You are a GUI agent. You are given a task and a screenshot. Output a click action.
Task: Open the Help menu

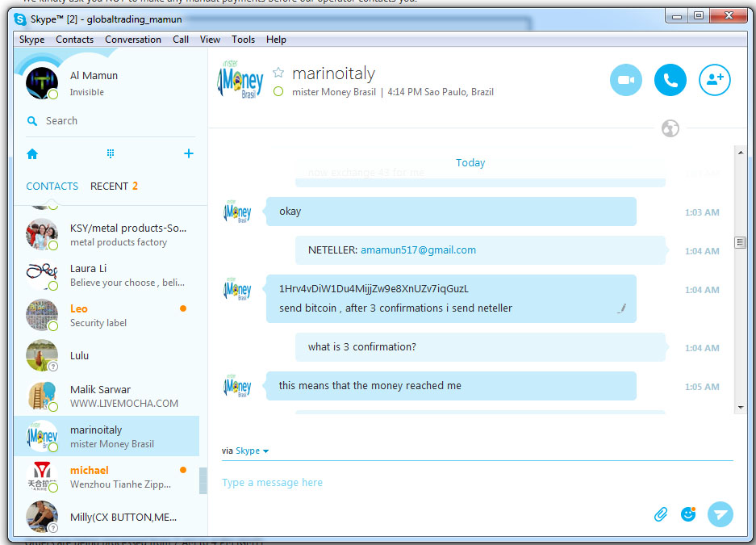click(276, 40)
